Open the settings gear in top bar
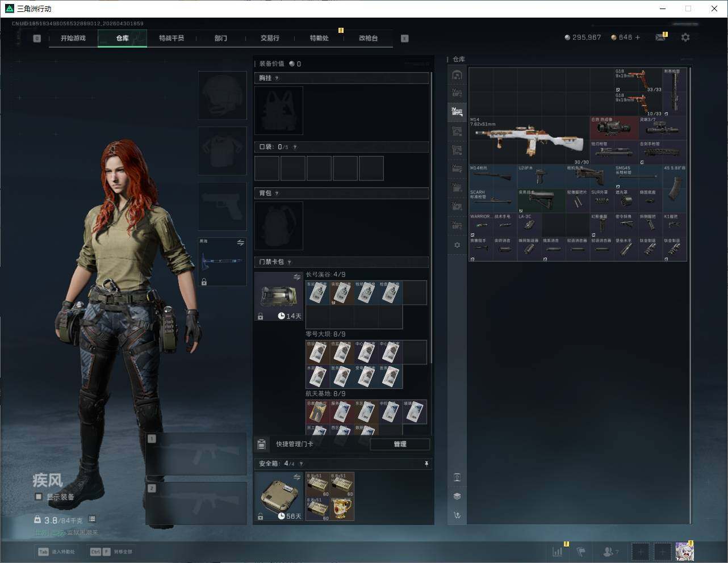728x563 pixels. coord(685,37)
